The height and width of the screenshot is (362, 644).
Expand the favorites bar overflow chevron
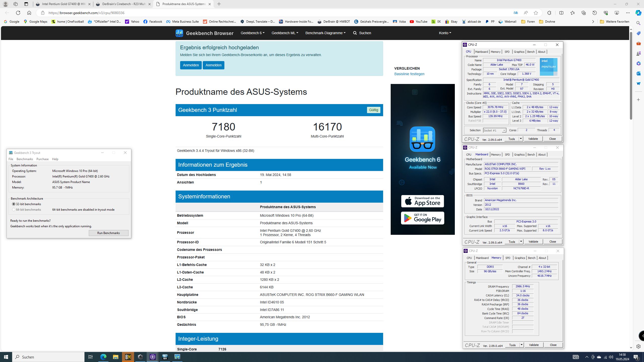tap(593, 22)
